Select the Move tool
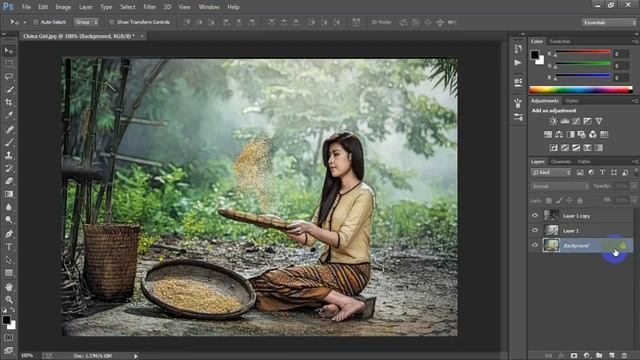Viewport: 640px width, 360px height. 9,51
